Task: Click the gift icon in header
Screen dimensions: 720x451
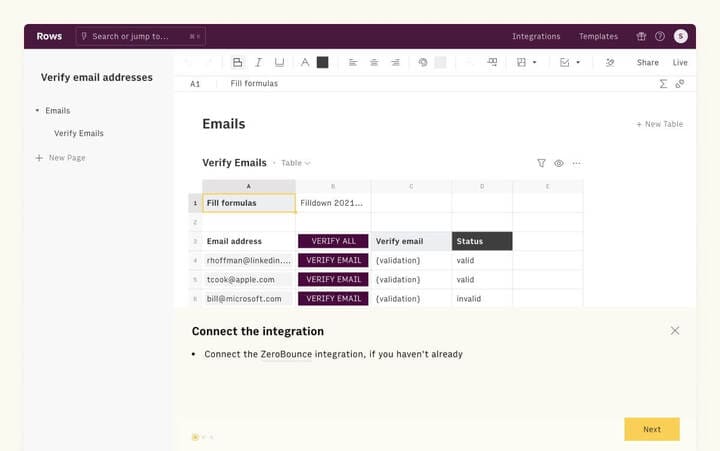Action: (641, 36)
